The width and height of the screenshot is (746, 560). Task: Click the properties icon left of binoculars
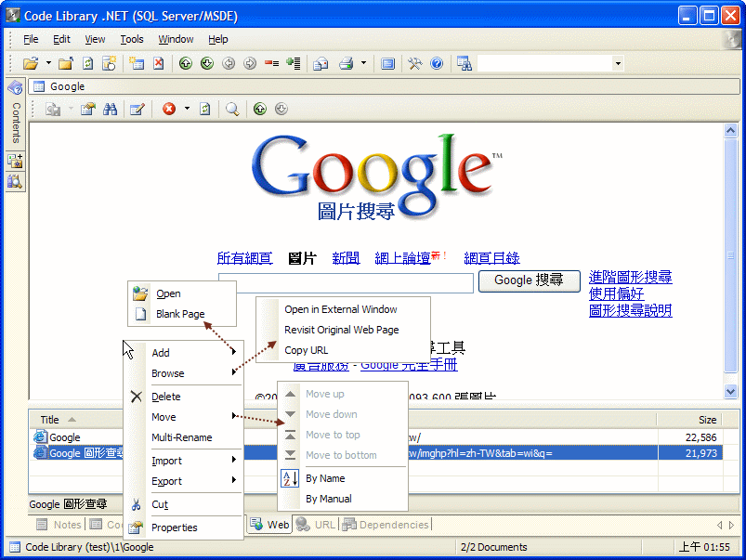[x=88, y=109]
